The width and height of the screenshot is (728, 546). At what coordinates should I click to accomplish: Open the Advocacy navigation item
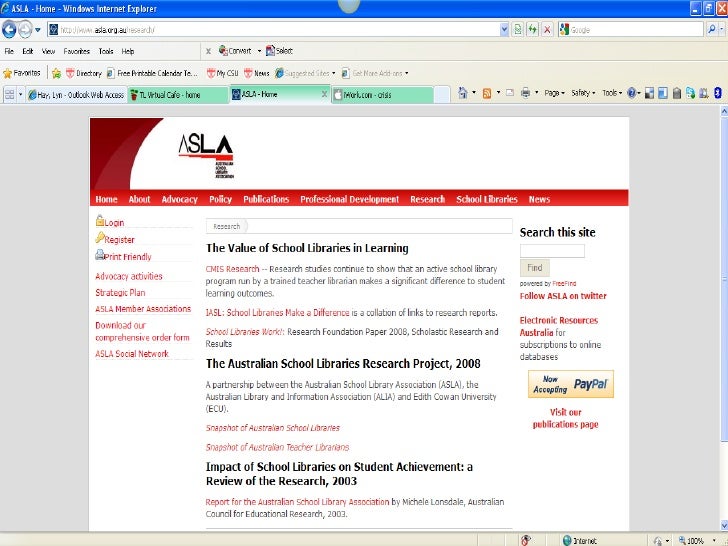tap(180, 199)
